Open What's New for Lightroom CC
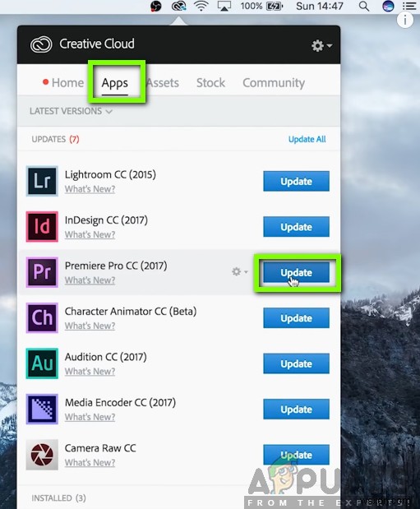 point(90,188)
